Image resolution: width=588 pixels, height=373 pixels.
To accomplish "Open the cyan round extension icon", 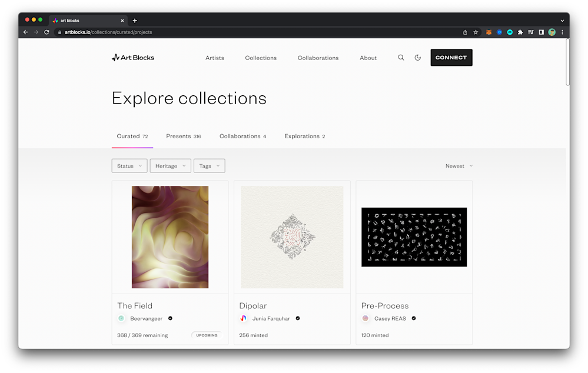I will 510,32.
